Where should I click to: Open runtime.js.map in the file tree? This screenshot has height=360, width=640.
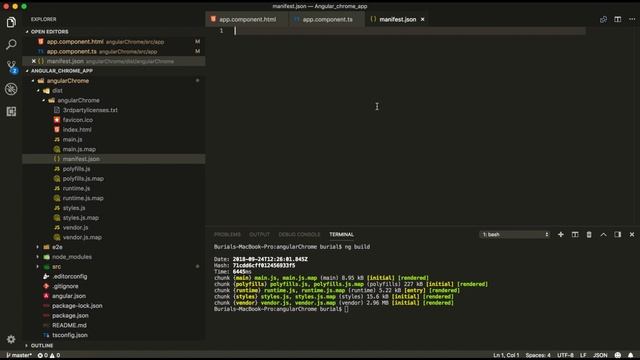click(x=83, y=198)
